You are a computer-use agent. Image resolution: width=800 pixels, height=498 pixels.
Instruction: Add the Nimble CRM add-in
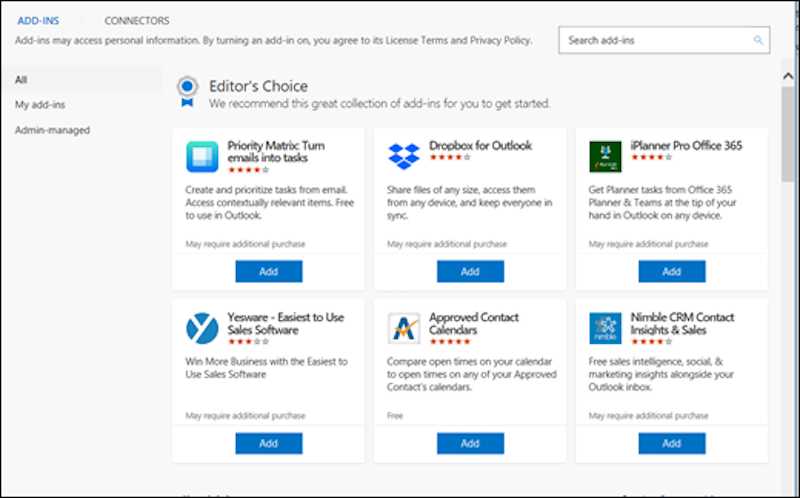(671, 443)
